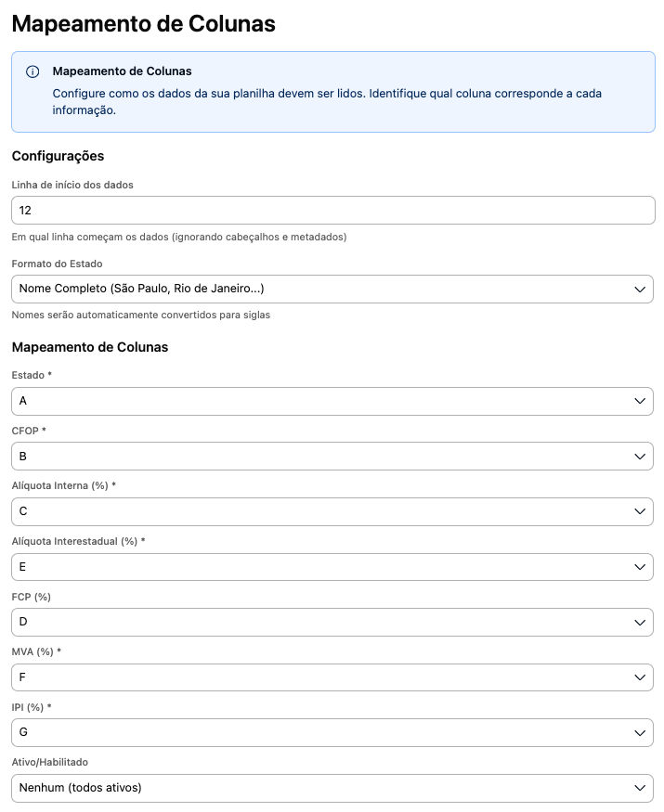Open the CFOP column selector
The image size is (664, 812).
[332, 457]
